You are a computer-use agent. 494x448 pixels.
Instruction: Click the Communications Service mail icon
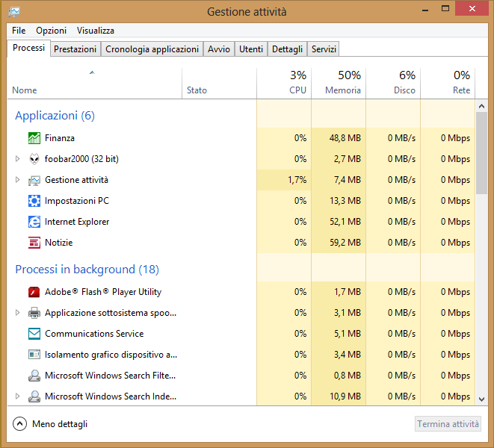[x=34, y=334]
